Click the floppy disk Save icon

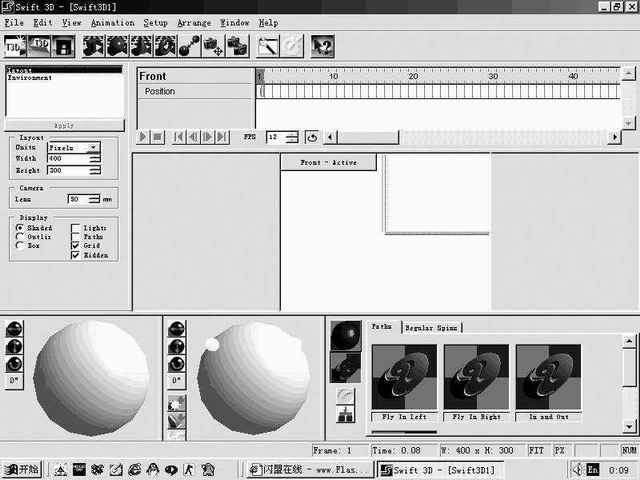coord(63,45)
